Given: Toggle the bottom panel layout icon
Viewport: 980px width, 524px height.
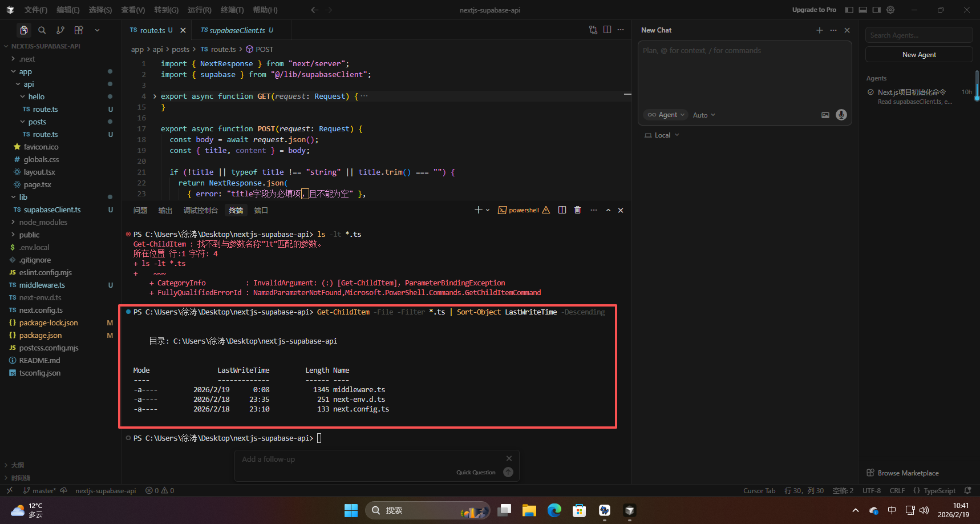Looking at the screenshot, I should (x=862, y=10).
